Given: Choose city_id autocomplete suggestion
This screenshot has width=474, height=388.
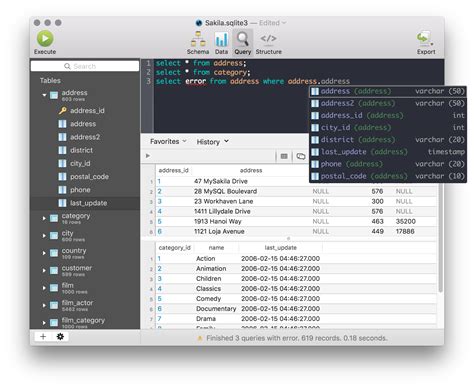Looking at the screenshot, I should 388,128.
